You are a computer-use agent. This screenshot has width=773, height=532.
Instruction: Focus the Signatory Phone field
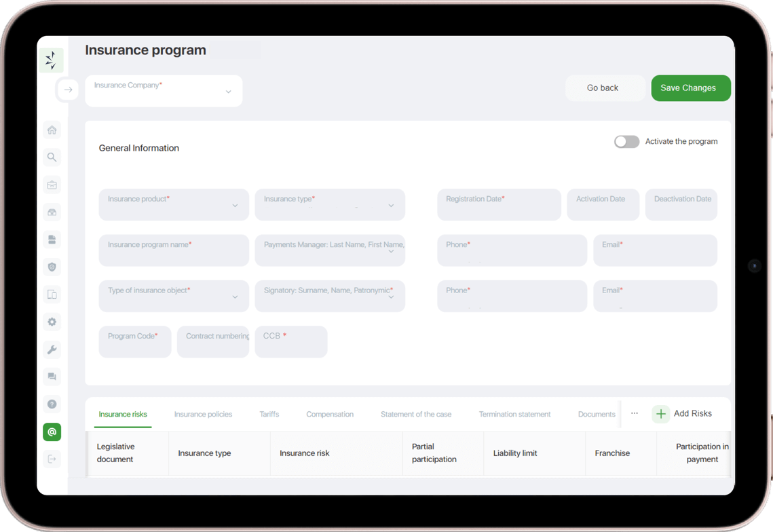point(512,296)
